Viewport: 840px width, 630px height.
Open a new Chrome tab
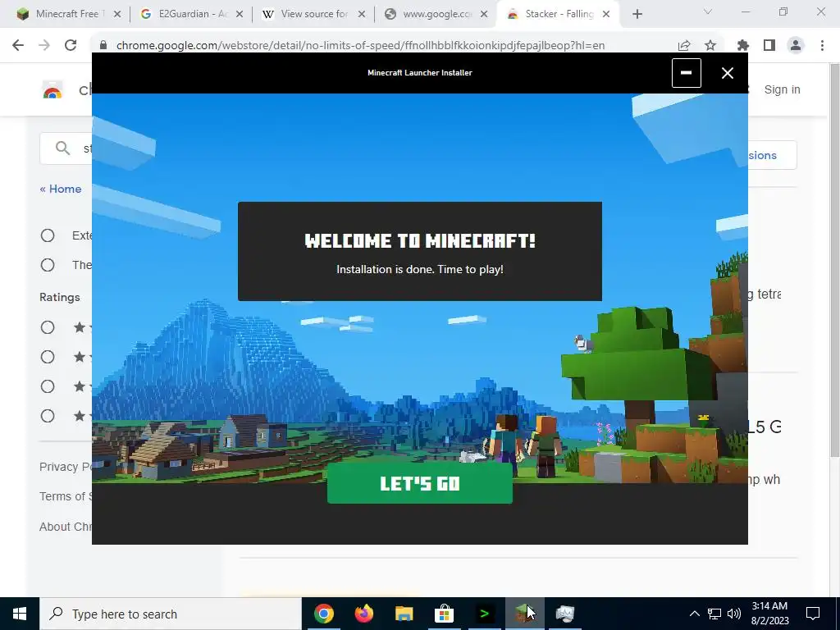[x=637, y=15]
